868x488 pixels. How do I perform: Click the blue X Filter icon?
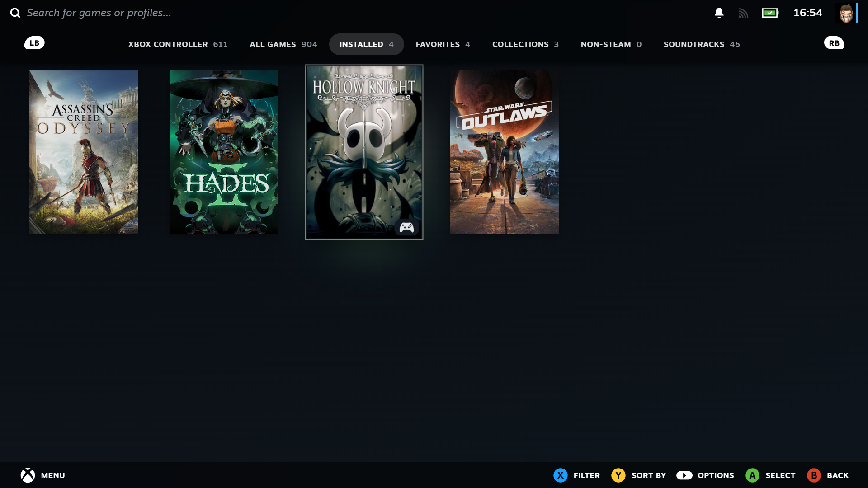pos(560,475)
